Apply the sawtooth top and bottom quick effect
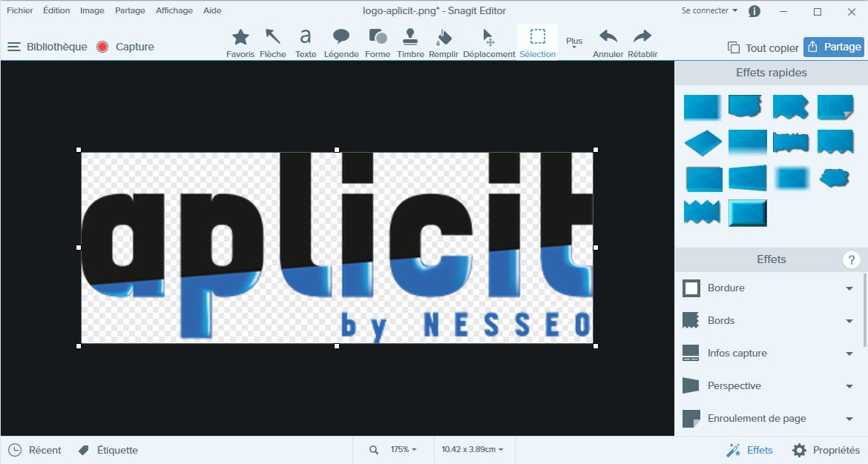868x464 pixels. coord(702,213)
